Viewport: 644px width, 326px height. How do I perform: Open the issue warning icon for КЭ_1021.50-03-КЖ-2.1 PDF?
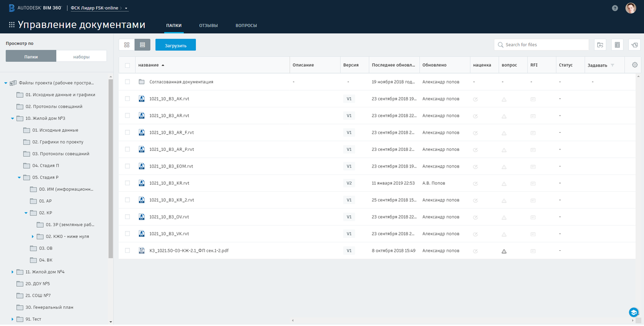tap(503, 250)
